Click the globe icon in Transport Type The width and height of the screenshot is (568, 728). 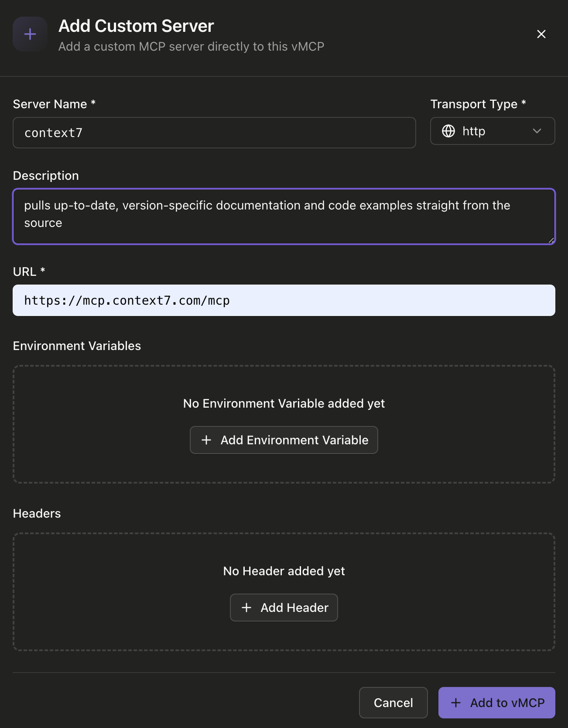point(448,131)
